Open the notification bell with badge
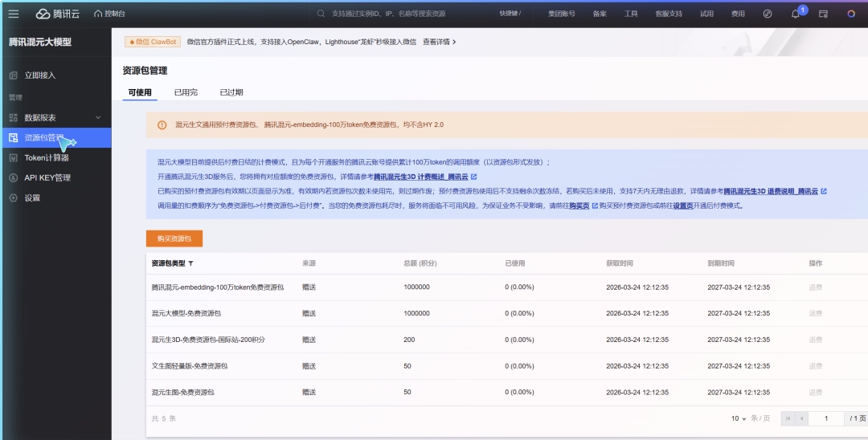The height and width of the screenshot is (440, 868). (x=795, y=14)
